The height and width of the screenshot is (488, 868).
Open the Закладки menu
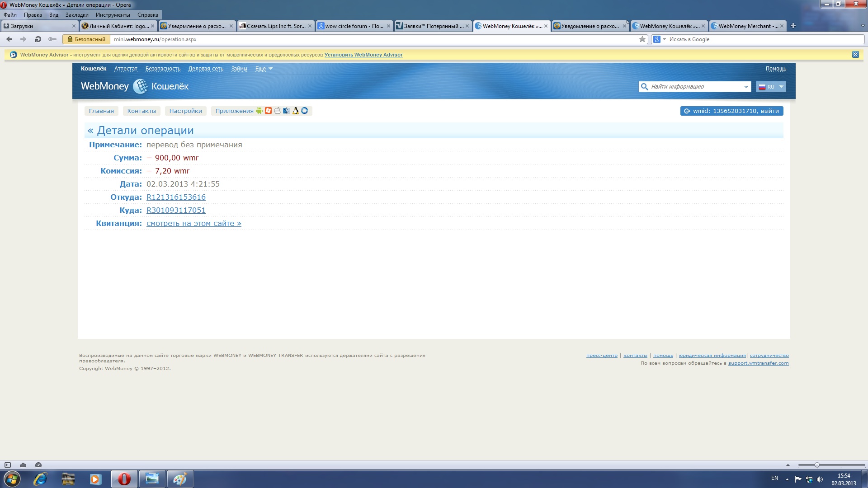click(77, 15)
